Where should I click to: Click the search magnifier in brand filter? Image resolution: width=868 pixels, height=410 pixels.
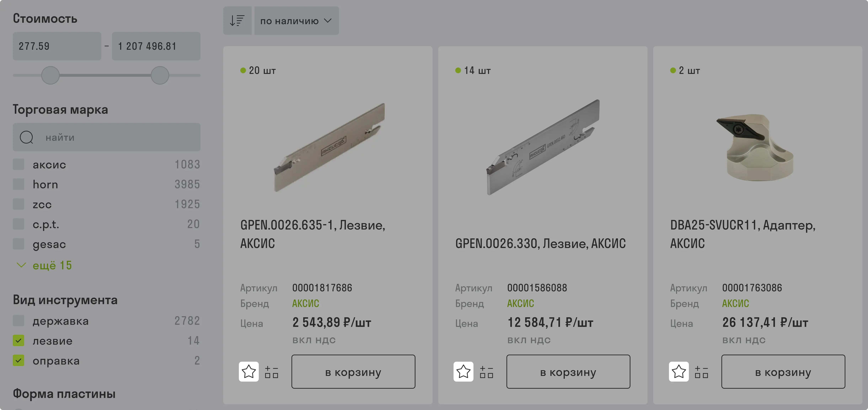[x=26, y=137]
